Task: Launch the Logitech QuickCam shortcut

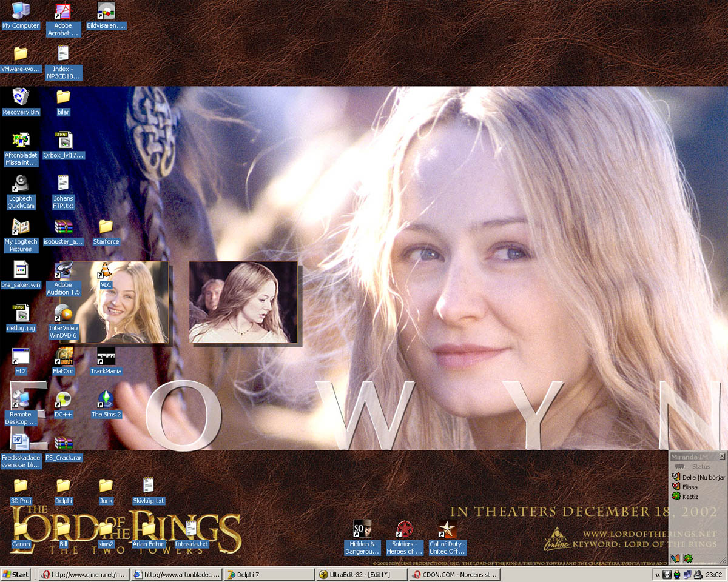Action: click(21, 192)
